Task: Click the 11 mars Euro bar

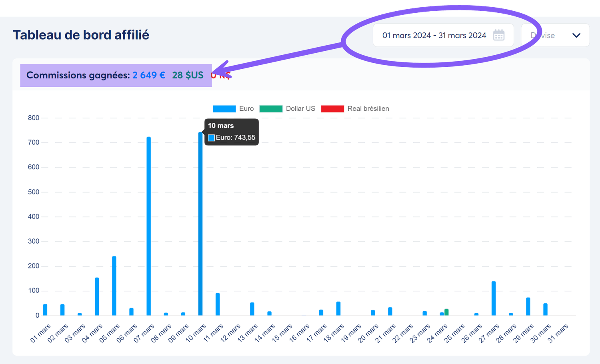Action: [x=218, y=304]
